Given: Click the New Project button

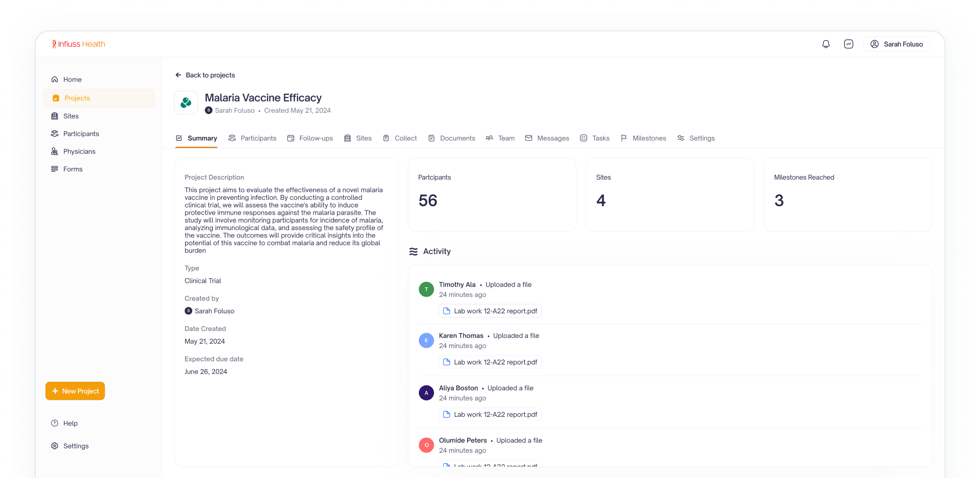Looking at the screenshot, I should point(75,390).
